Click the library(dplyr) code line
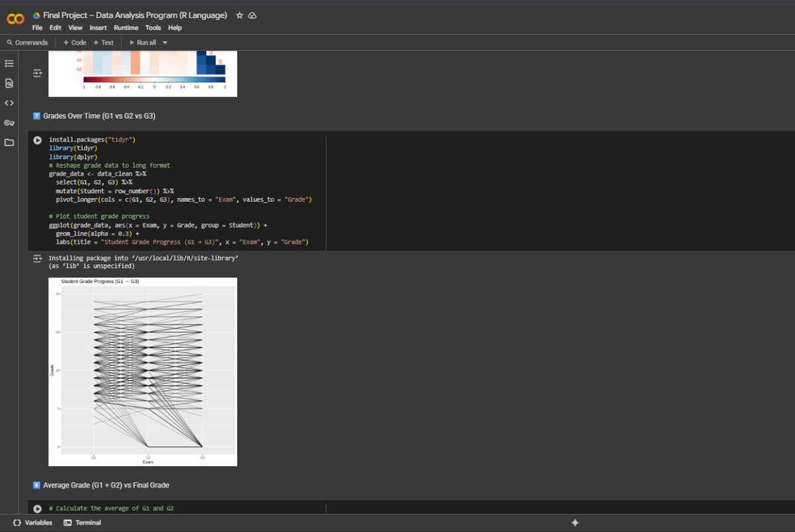This screenshot has height=532, width=795. click(x=73, y=157)
